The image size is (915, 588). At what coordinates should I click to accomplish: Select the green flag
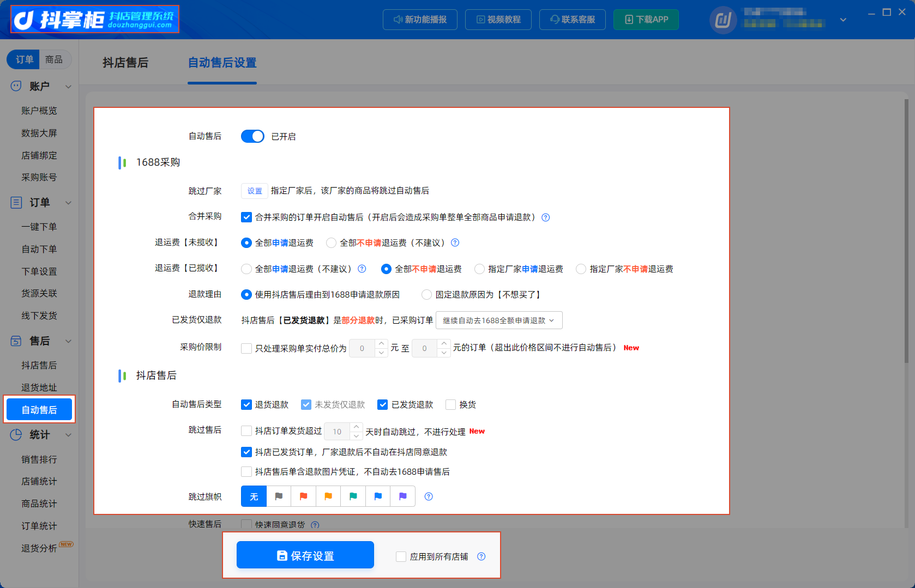[x=353, y=496]
